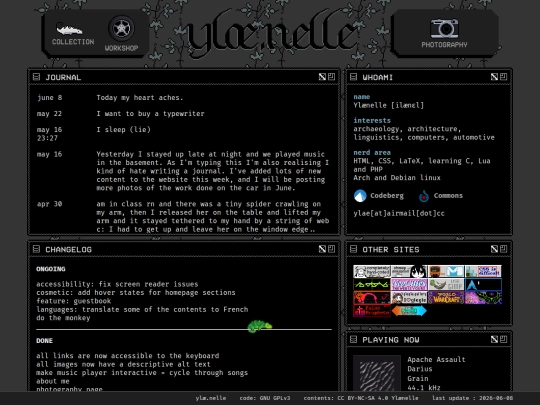Click the 'I want to buy a typewriter' entry
The width and height of the screenshot is (540, 405).
[x=150, y=114]
